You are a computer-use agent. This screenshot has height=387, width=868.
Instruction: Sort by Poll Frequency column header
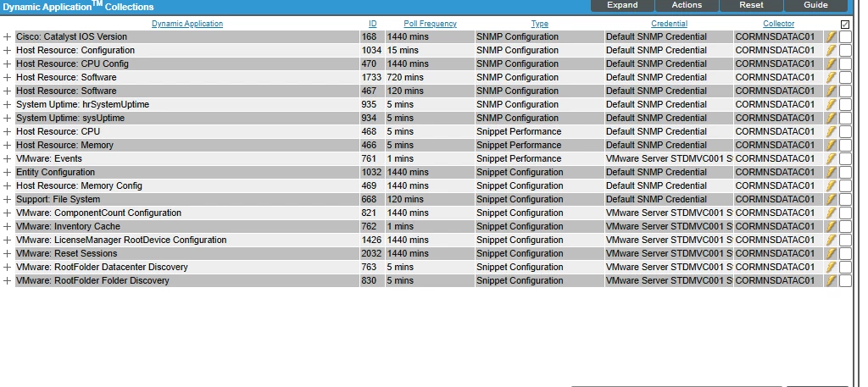tap(430, 24)
